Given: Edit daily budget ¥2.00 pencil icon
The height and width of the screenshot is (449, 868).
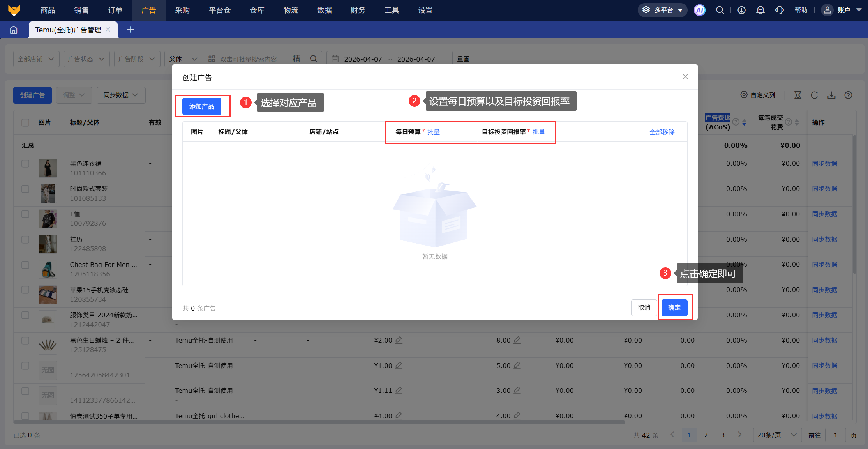Looking at the screenshot, I should [x=399, y=340].
